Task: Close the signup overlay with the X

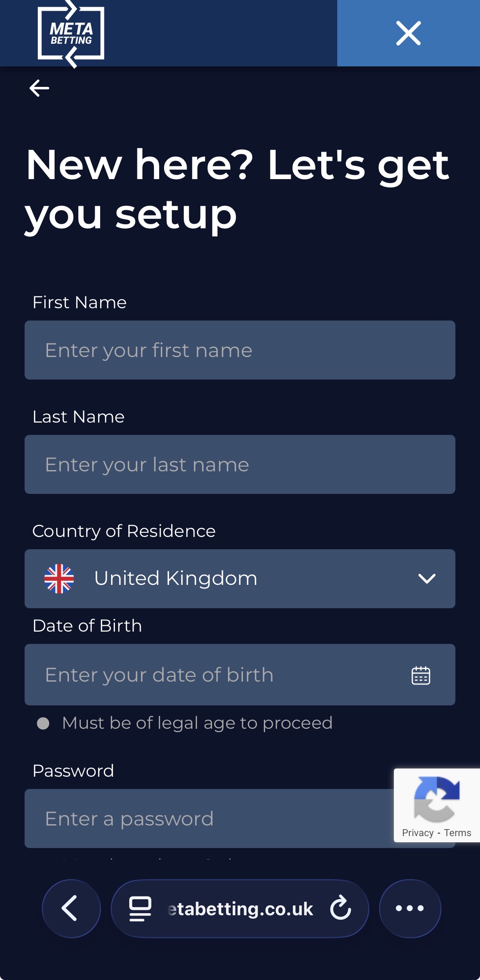Action: pos(408,33)
